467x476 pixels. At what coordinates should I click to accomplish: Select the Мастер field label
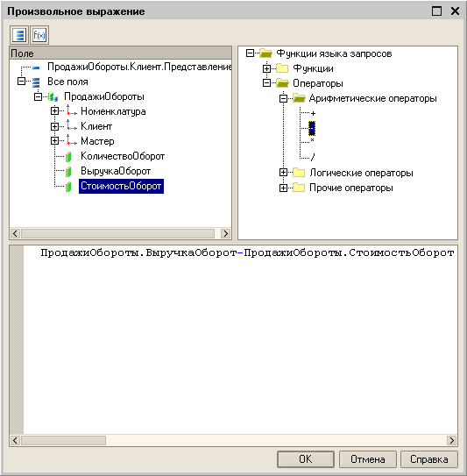pos(97,141)
